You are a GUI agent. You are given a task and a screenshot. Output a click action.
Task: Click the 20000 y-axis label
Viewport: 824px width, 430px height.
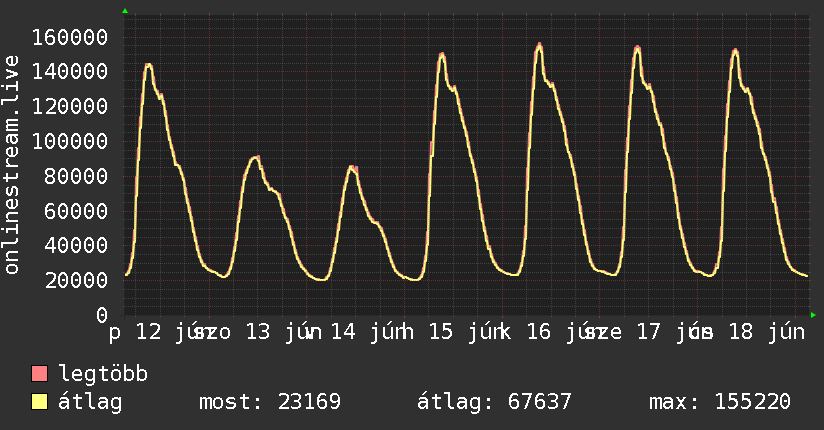point(76,280)
